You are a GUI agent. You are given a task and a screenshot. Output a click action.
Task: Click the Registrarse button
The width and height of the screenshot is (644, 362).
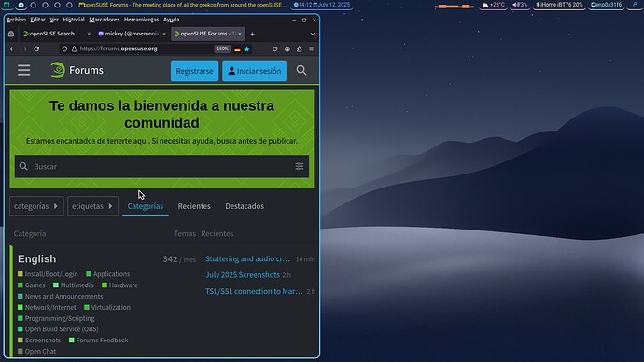195,71
